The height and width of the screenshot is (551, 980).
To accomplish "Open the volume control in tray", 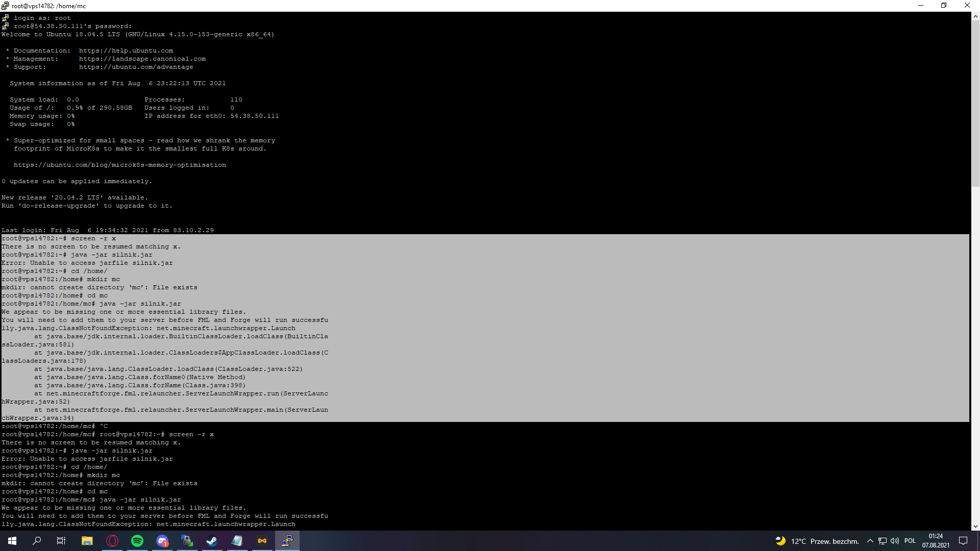I will click(x=895, y=541).
